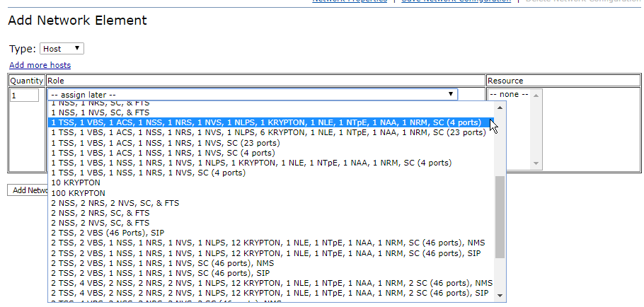Open the Type dropdown set to Host
Viewport: 644px width, 307px height.
pos(62,49)
